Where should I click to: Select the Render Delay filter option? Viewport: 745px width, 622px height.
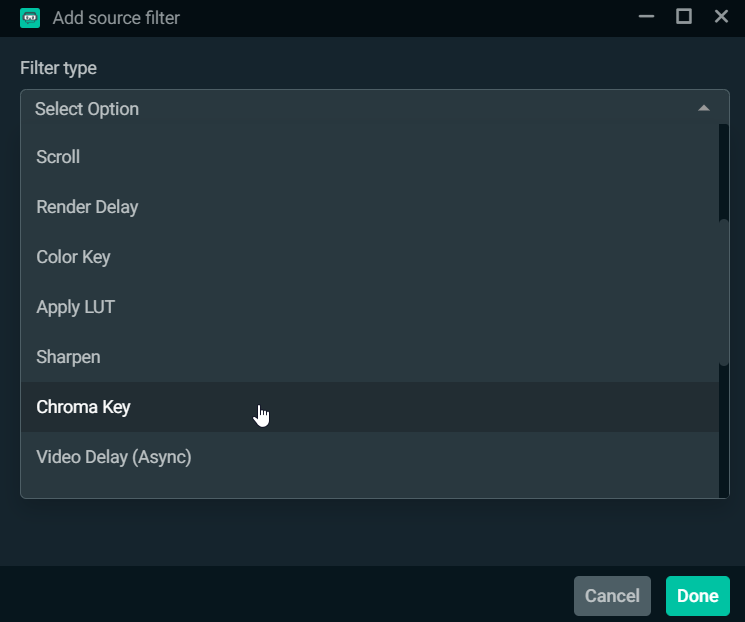370,207
